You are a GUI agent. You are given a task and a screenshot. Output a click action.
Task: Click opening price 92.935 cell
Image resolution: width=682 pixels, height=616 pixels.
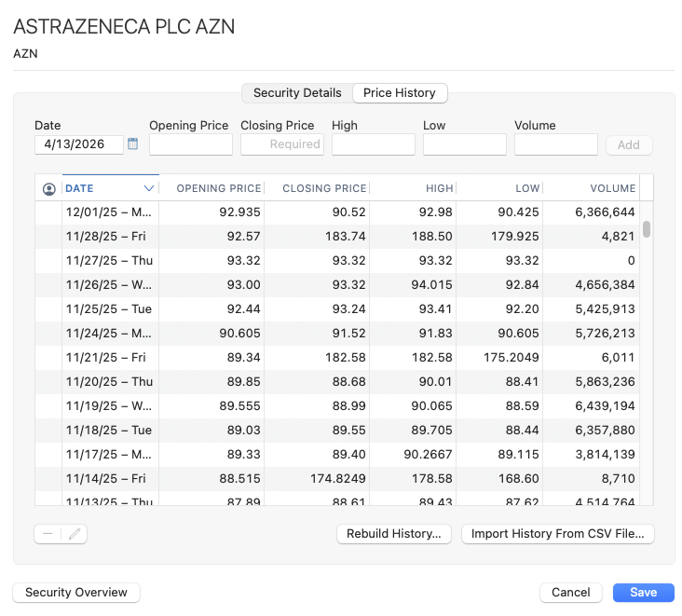coord(239,212)
